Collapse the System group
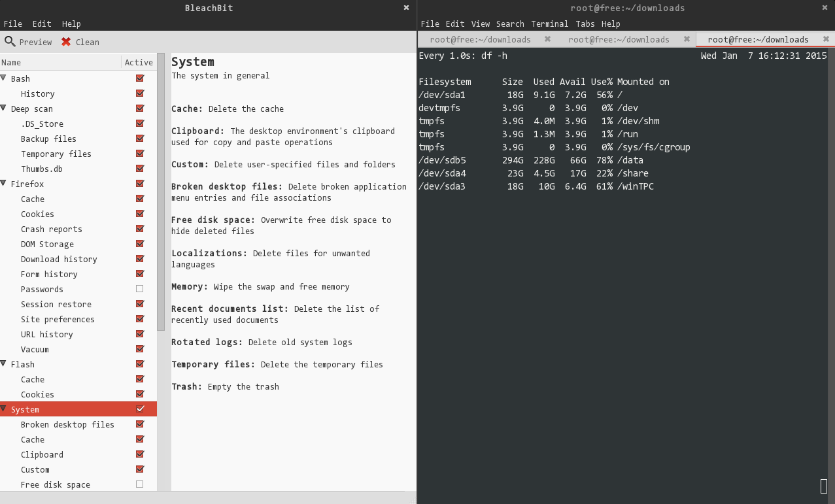 point(4,409)
